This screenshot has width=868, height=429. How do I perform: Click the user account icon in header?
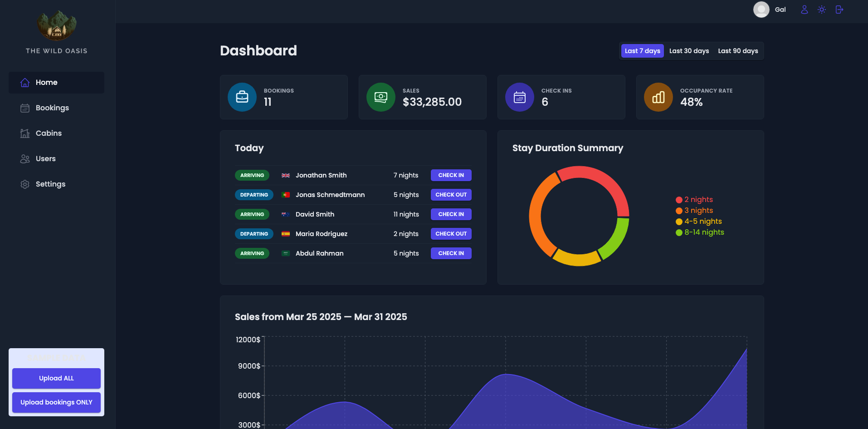[804, 10]
